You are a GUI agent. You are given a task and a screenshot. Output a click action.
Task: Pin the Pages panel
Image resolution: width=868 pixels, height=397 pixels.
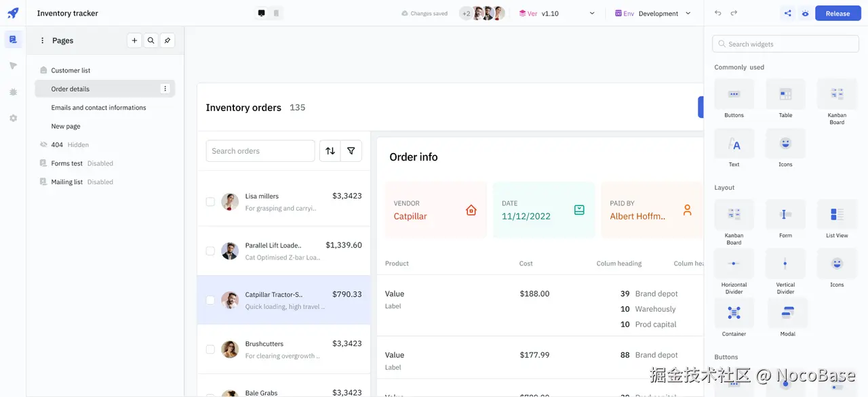(x=167, y=41)
